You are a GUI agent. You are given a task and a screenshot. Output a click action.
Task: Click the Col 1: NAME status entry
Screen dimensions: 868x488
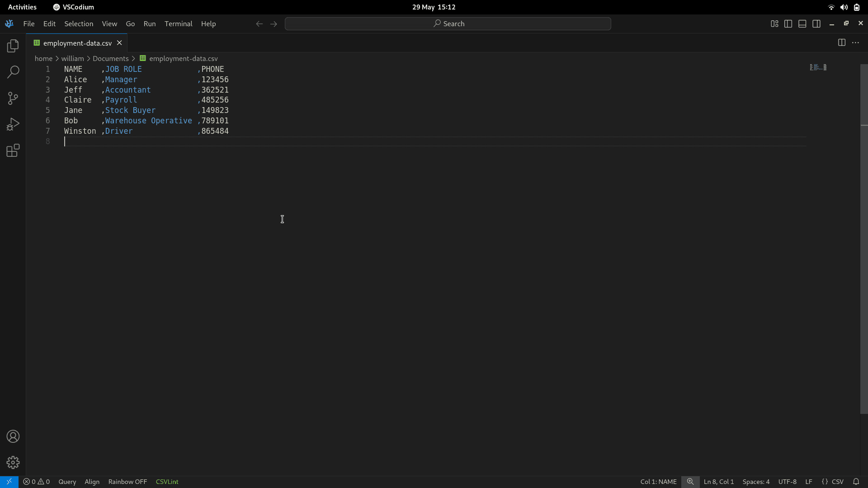[x=658, y=482]
